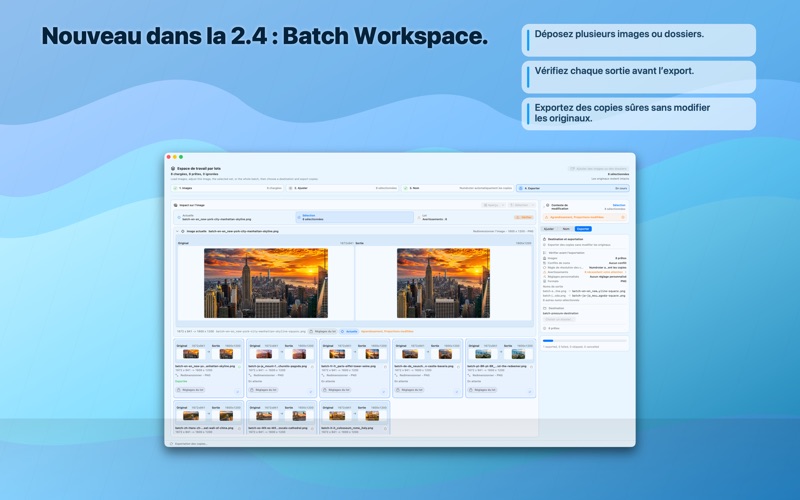Image resolution: width=800 pixels, height=500 pixels.
Task: Switch to Nom tab in right panel
Action: tap(566, 229)
